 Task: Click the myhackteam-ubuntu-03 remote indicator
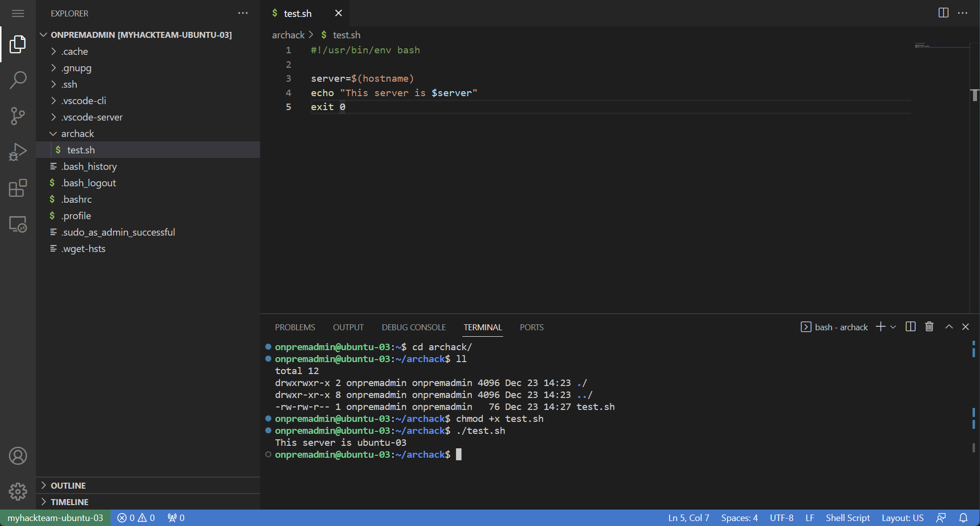click(55, 518)
